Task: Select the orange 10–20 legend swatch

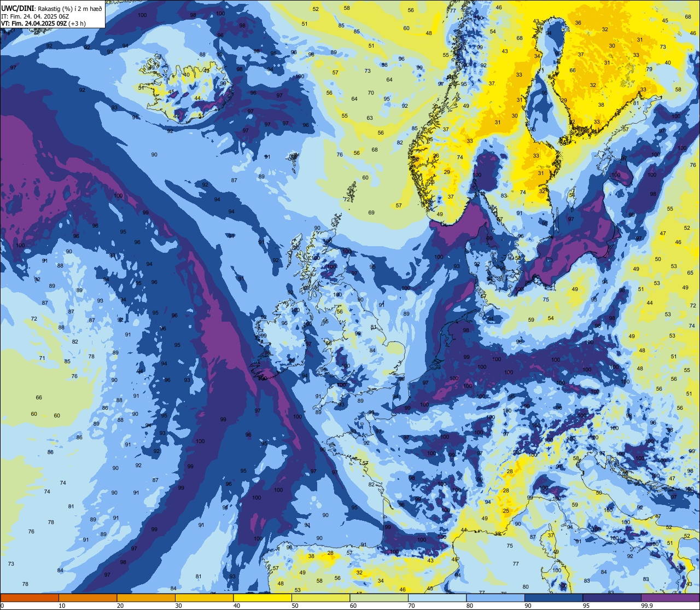Action: pos(87,597)
